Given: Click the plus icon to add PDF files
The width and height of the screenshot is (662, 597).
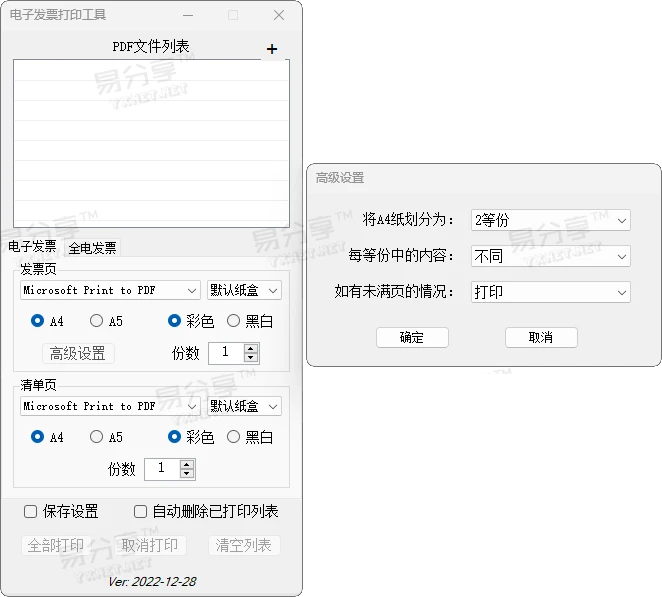Looking at the screenshot, I should click(x=272, y=49).
